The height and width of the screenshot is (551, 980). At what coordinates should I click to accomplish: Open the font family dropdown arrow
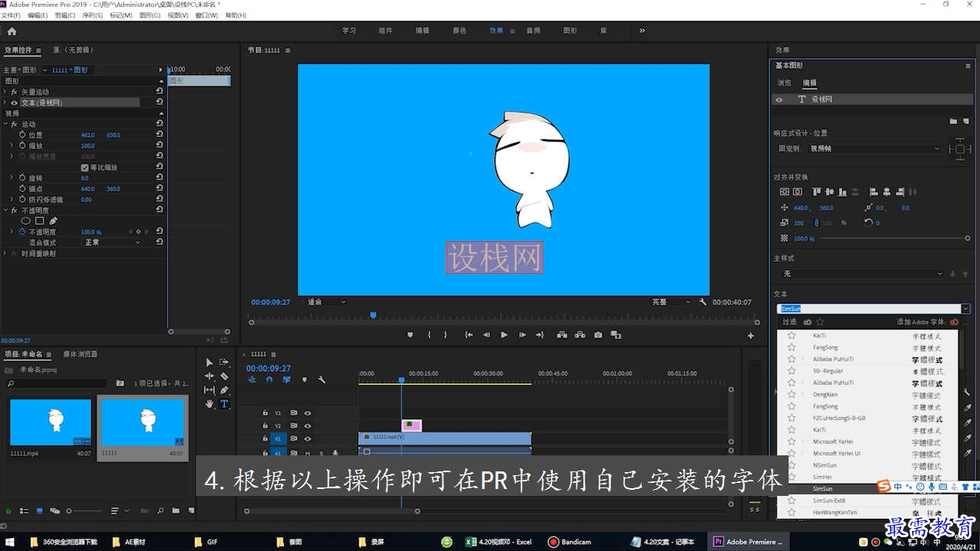966,308
